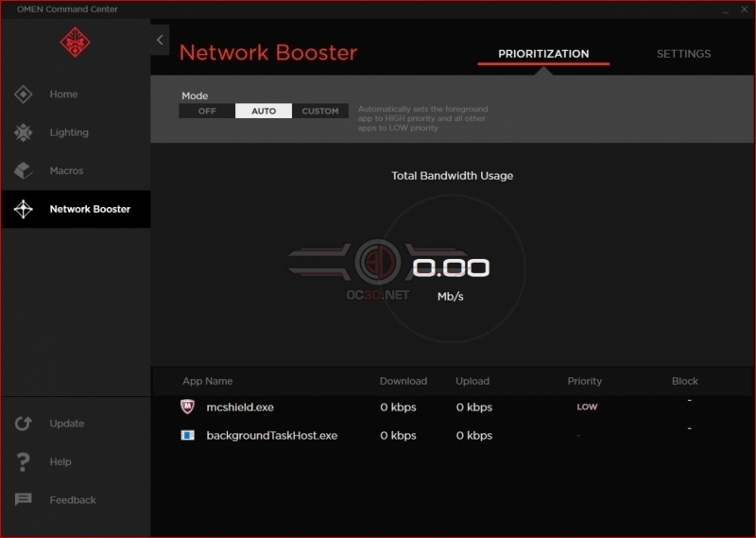Click the Update refresh icon
Screen dimensions: 756x538
[23, 424]
